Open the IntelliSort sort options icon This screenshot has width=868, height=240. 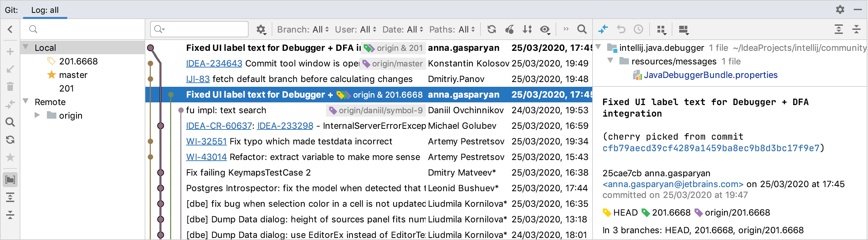[527, 29]
